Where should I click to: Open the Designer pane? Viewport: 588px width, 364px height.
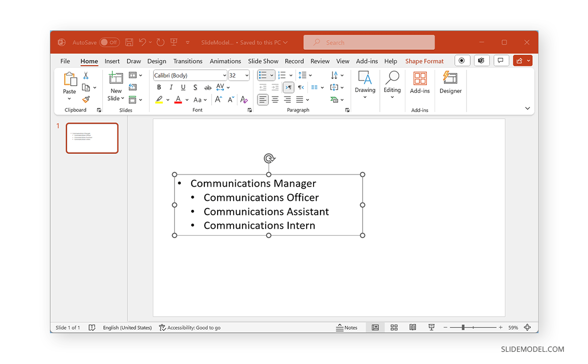450,84
